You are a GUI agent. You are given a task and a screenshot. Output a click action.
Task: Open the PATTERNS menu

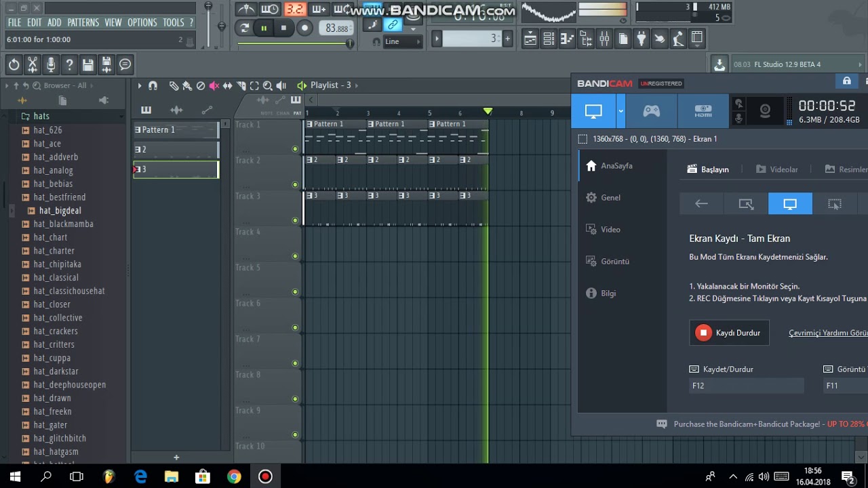(83, 22)
